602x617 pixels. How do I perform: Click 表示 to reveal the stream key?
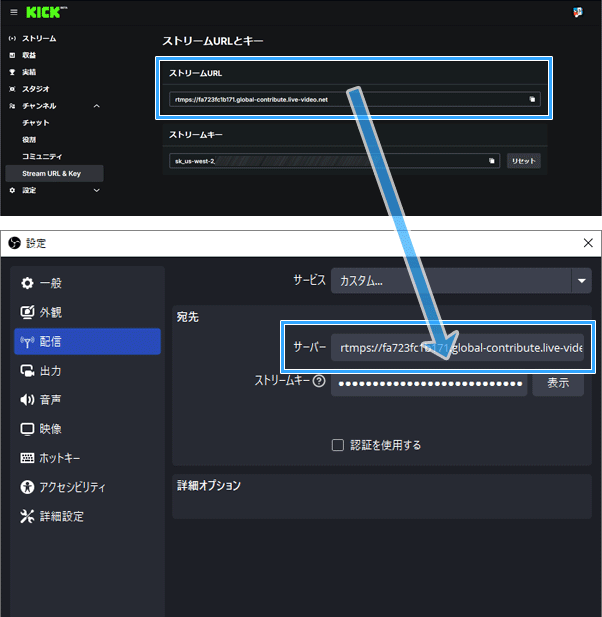pyautogui.click(x=558, y=383)
